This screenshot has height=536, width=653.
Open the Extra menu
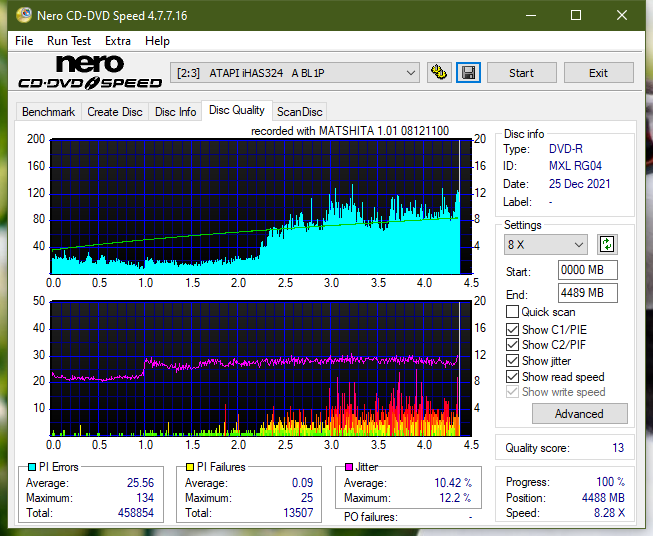118,41
